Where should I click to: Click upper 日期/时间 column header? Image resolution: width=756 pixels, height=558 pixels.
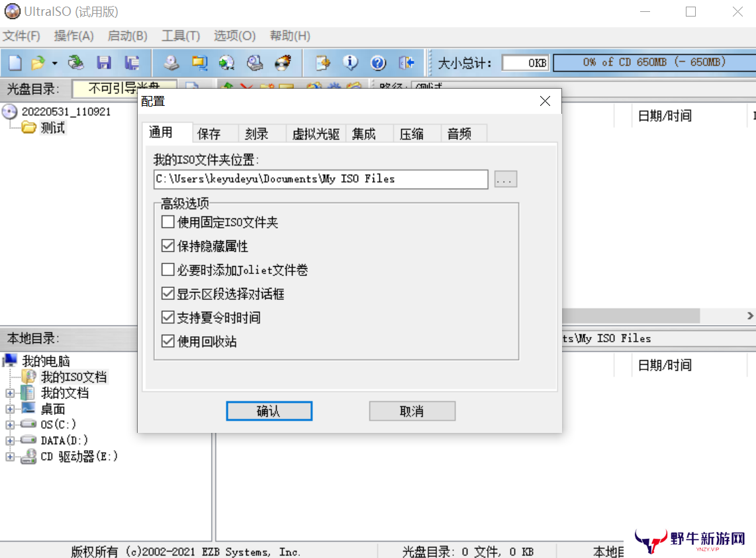tap(665, 116)
